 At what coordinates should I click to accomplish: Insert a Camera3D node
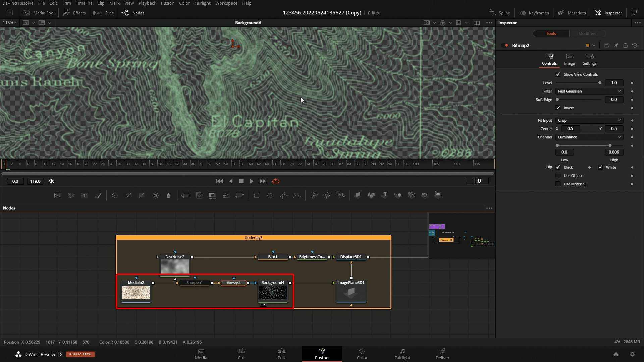click(412, 195)
